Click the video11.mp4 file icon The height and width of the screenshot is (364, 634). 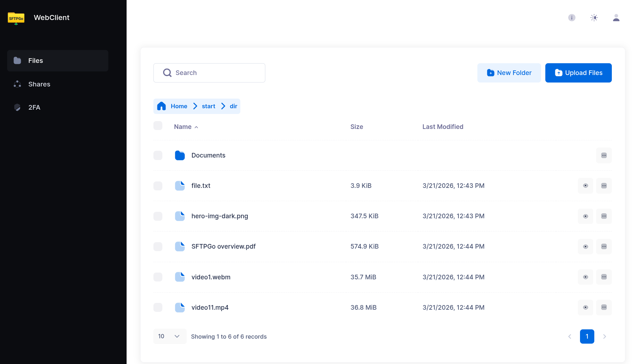click(x=180, y=307)
